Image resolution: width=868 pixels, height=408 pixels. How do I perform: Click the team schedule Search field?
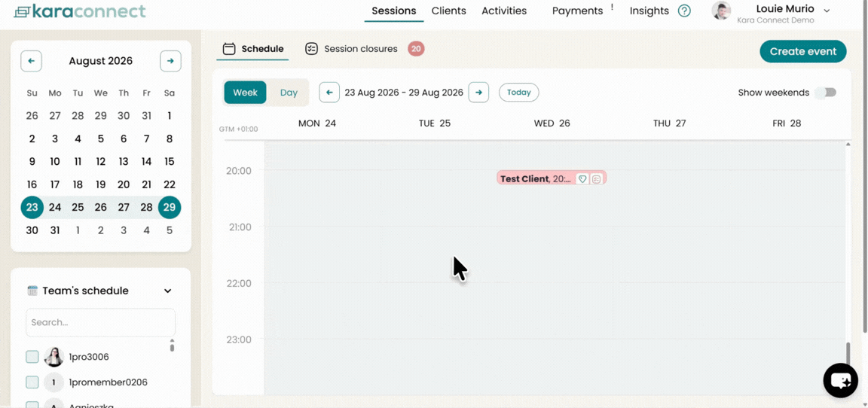(101, 322)
